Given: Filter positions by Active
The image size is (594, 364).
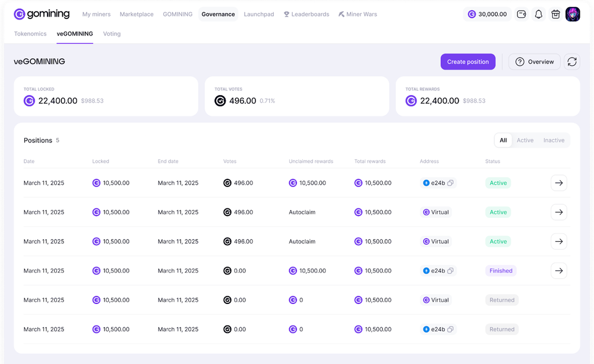Looking at the screenshot, I should (x=525, y=141).
